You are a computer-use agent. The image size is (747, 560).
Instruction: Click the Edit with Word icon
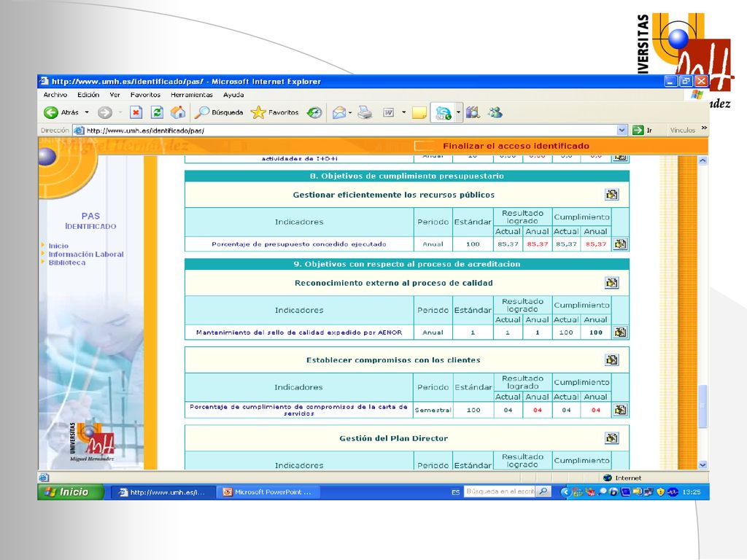tap(389, 112)
